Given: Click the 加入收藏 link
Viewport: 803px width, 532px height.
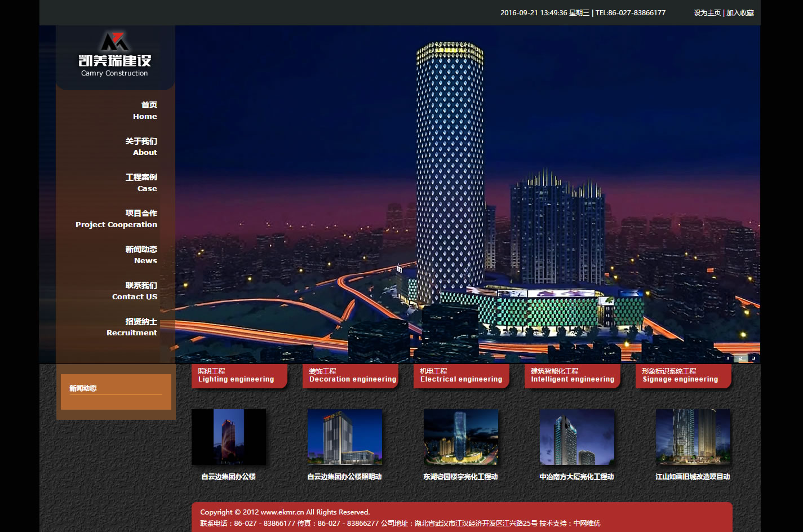Looking at the screenshot, I should click(x=740, y=12).
